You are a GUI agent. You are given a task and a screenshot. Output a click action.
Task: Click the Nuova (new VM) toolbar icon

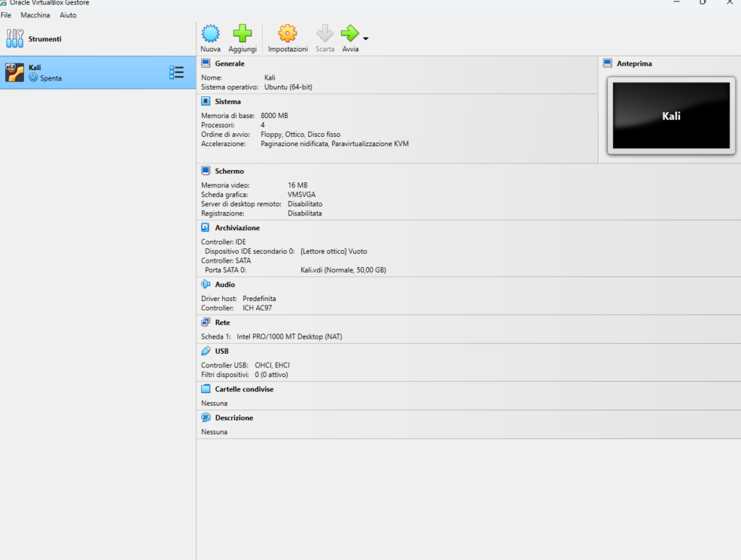click(210, 33)
